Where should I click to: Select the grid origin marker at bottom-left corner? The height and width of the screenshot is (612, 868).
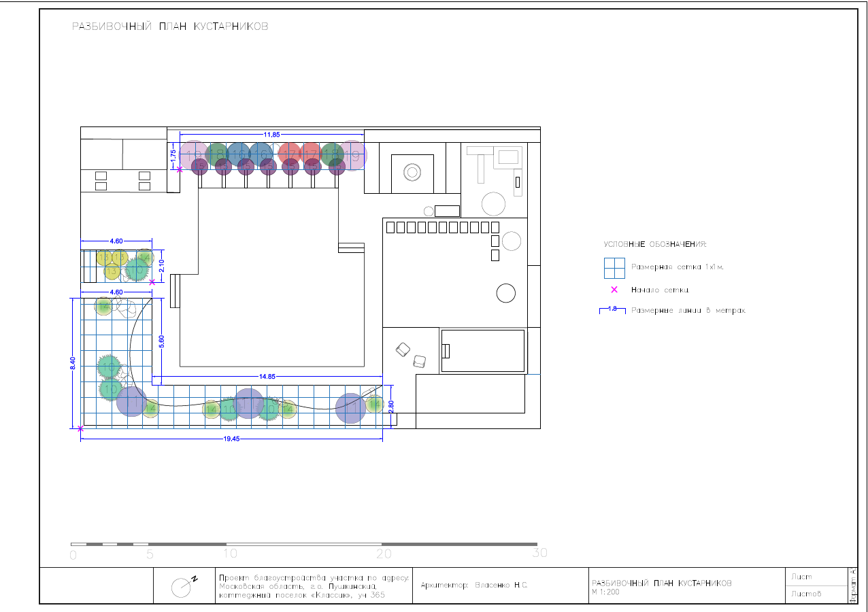80,428
